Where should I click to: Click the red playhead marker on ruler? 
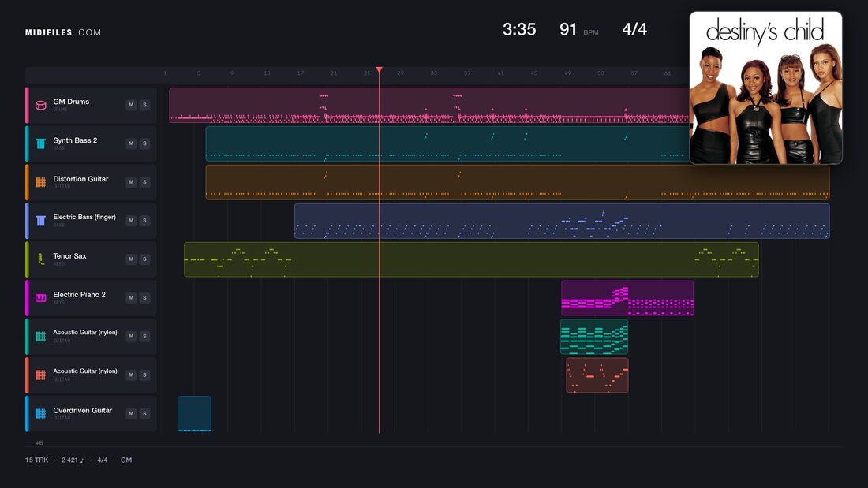point(380,69)
